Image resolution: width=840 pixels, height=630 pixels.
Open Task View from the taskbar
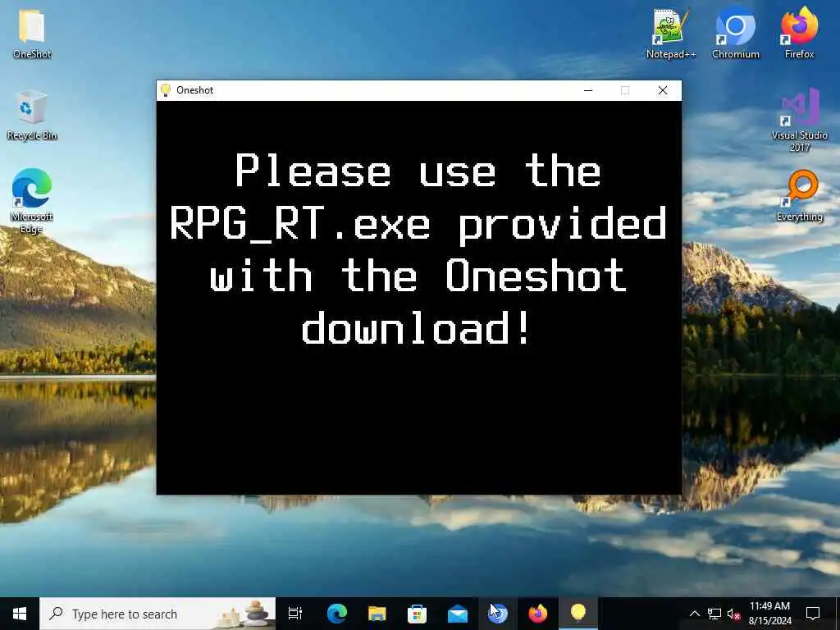(295, 614)
